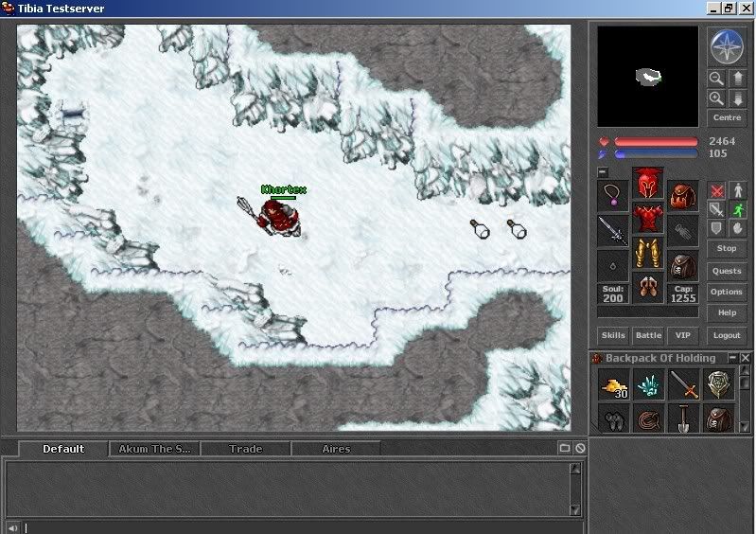This screenshot has height=534, width=756.
Task: Select the boots equipment slot
Action: (647, 288)
